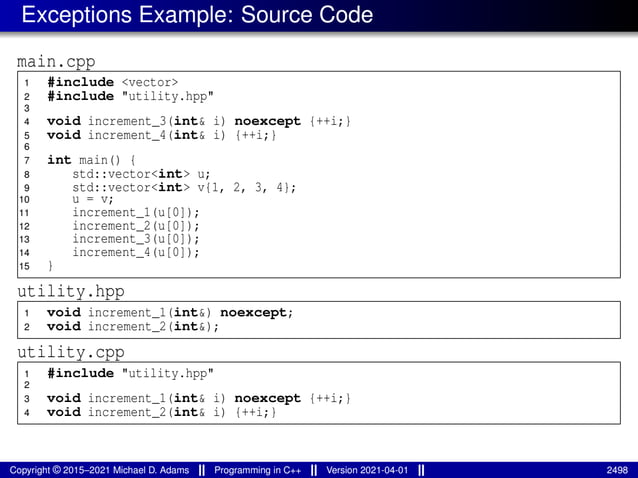The height and width of the screenshot is (478, 638).
Task: Click increment_2 definition in utility.cpp
Action: [x=162, y=412]
